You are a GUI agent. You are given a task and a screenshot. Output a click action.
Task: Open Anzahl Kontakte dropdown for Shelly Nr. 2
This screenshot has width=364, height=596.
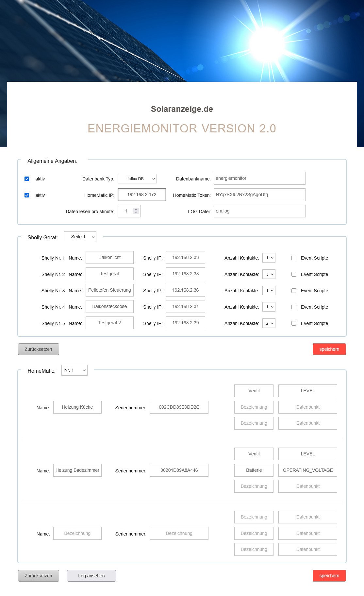[x=269, y=274]
